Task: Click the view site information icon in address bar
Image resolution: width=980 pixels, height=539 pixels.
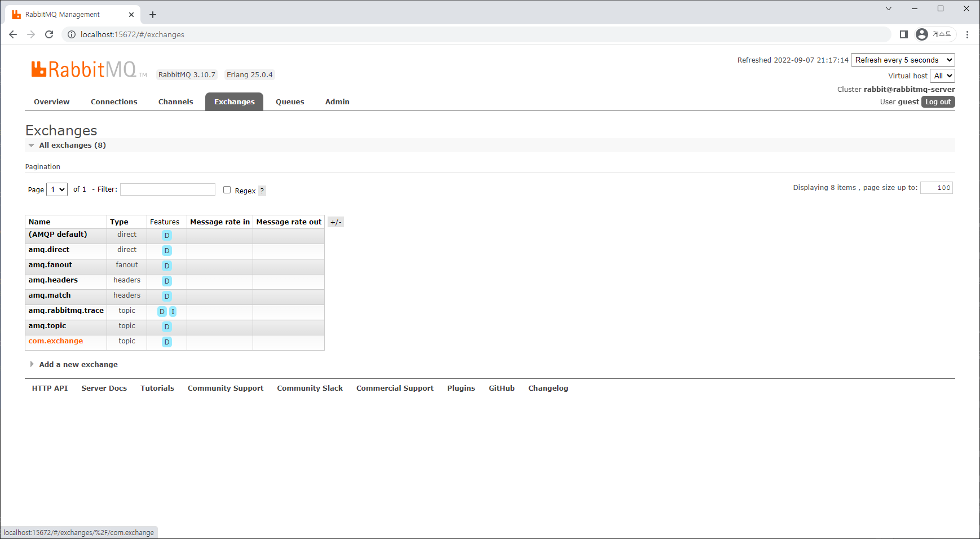Action: (x=71, y=34)
